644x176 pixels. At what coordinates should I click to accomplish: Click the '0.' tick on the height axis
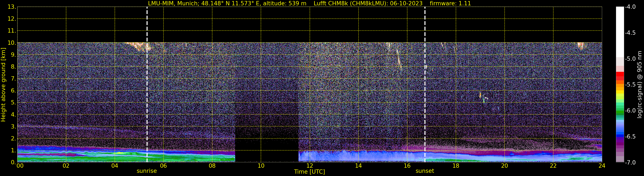[x=13, y=162]
